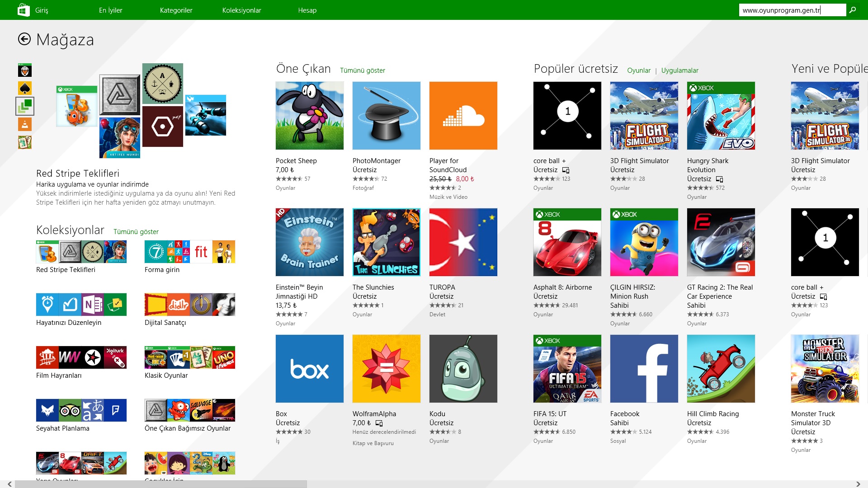868x488 pixels.
Task: Open the Koleksiyonlar menu
Action: (242, 10)
